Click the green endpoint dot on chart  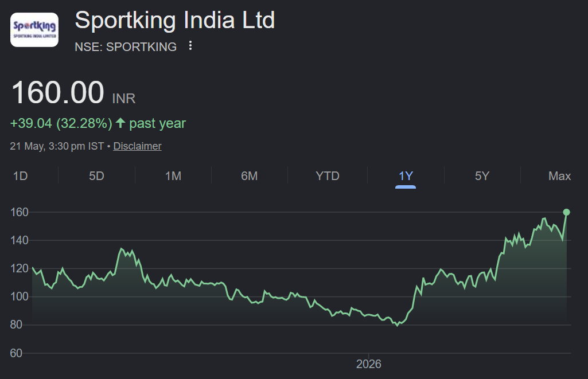pyautogui.click(x=567, y=212)
